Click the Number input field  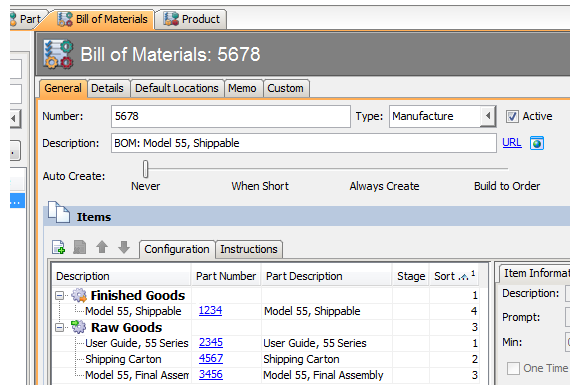230,117
